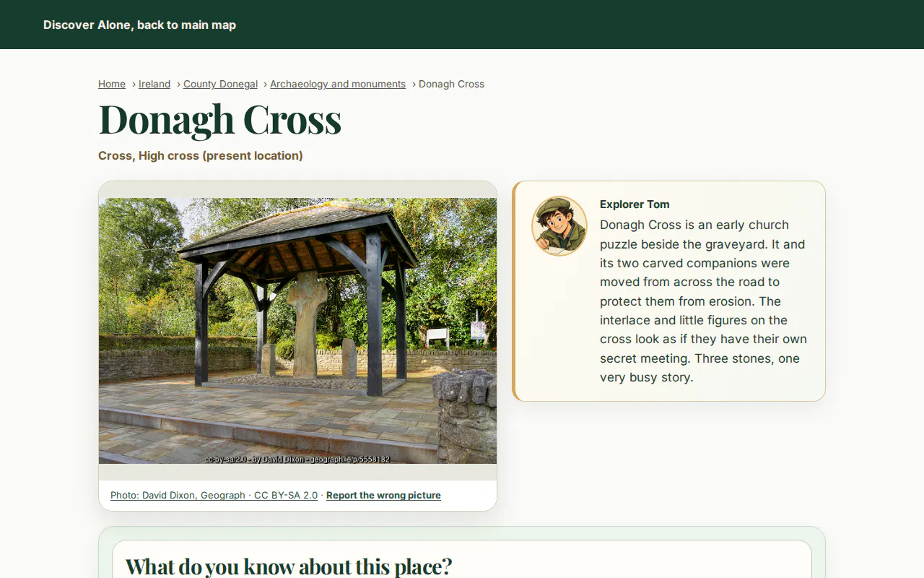Open the Home breadcrumb link

pyautogui.click(x=112, y=84)
